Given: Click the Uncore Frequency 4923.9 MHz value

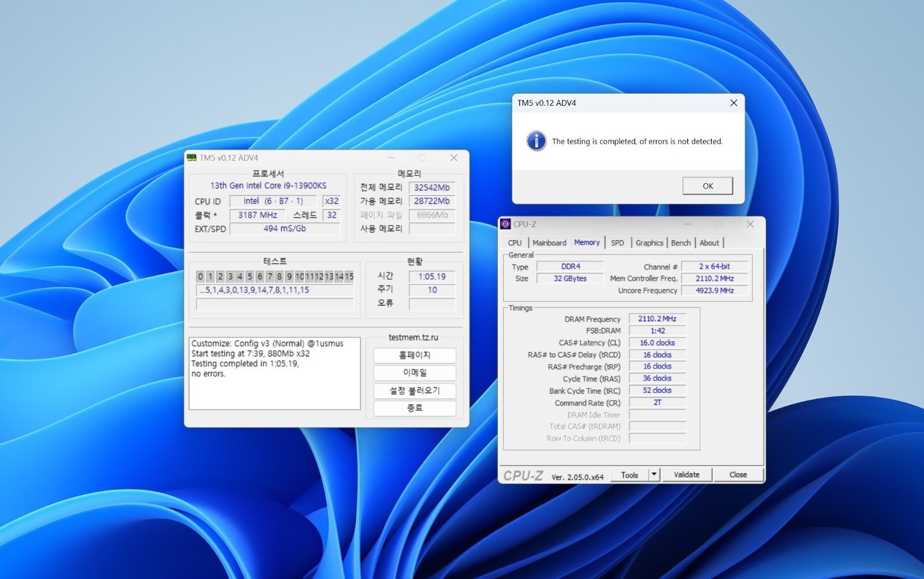Looking at the screenshot, I should (x=714, y=291).
